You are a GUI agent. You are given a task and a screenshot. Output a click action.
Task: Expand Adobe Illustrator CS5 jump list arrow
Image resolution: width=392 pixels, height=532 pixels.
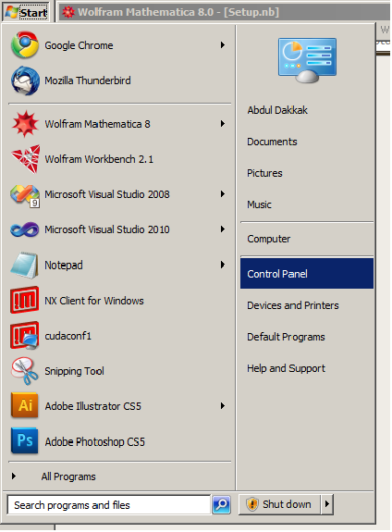click(x=223, y=406)
